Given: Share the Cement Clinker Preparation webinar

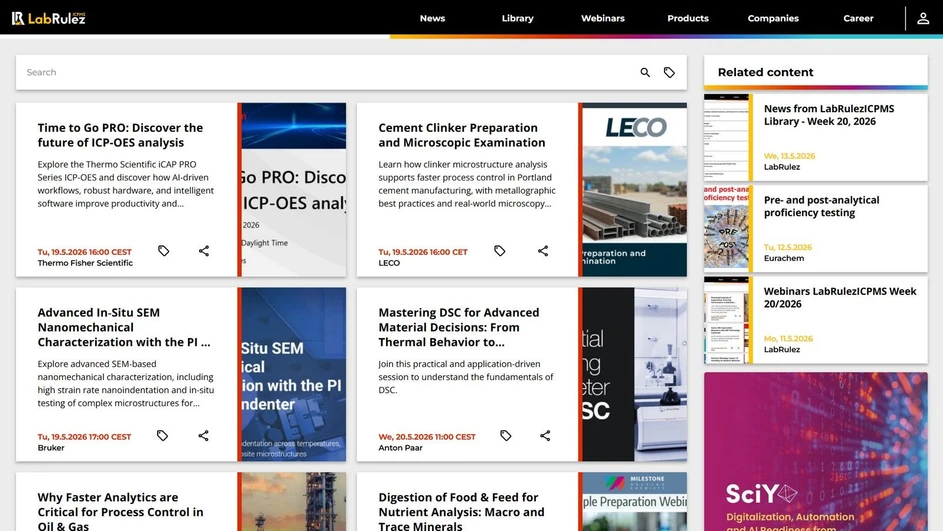Looking at the screenshot, I should point(543,251).
